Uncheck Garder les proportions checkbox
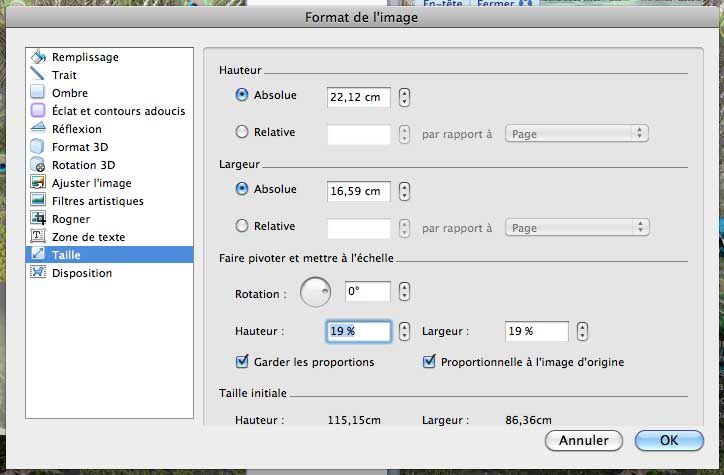Viewport: 724px width, 475px height. [241, 362]
